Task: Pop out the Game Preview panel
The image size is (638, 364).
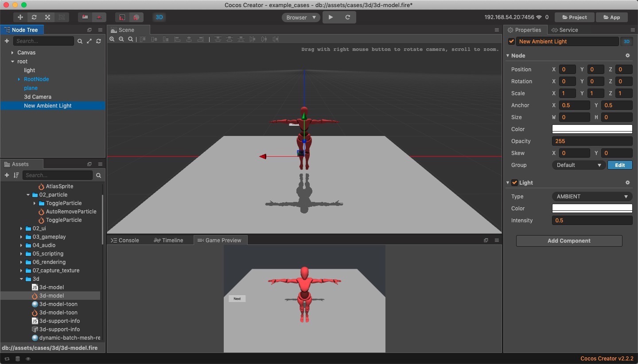Action: (486, 240)
